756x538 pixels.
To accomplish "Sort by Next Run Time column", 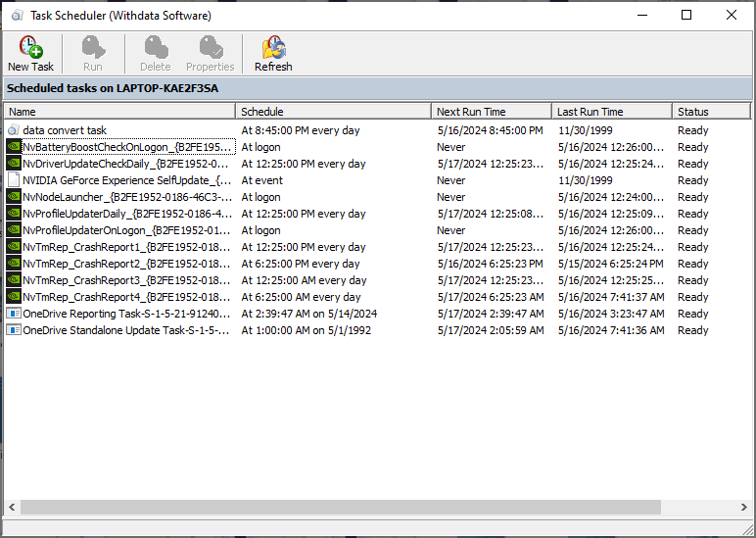I will (x=490, y=112).
